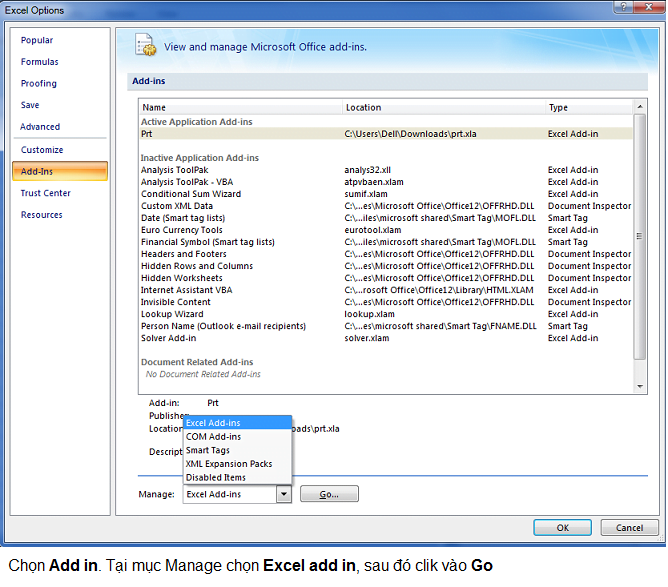Open the Proofing settings category
This screenshot has height=587, width=668.
[x=39, y=84]
